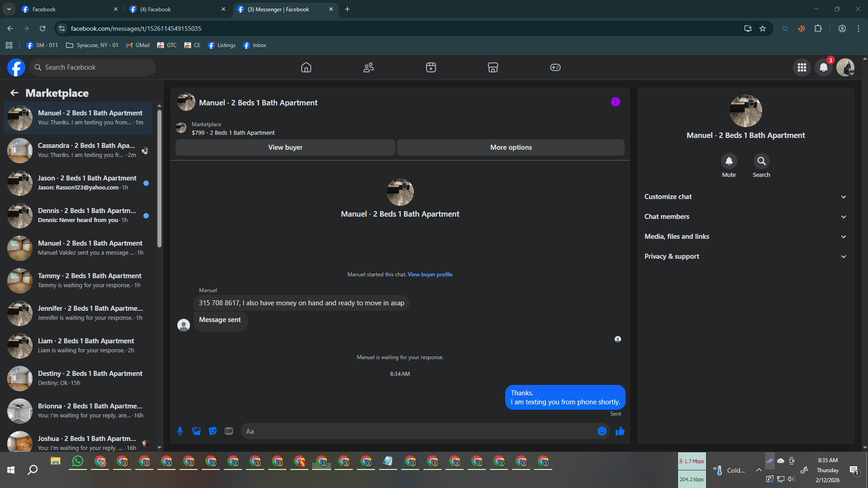Bookmark this page with star icon
The height and width of the screenshot is (488, 868).
tap(763, 28)
